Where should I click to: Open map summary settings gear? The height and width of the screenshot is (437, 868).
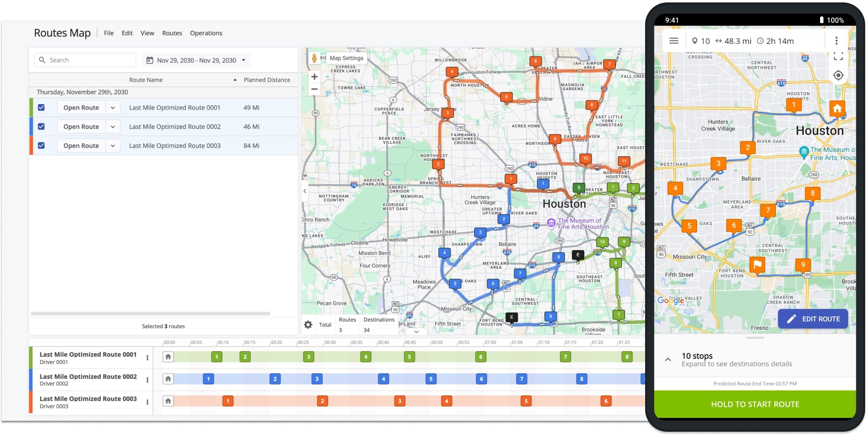click(308, 325)
